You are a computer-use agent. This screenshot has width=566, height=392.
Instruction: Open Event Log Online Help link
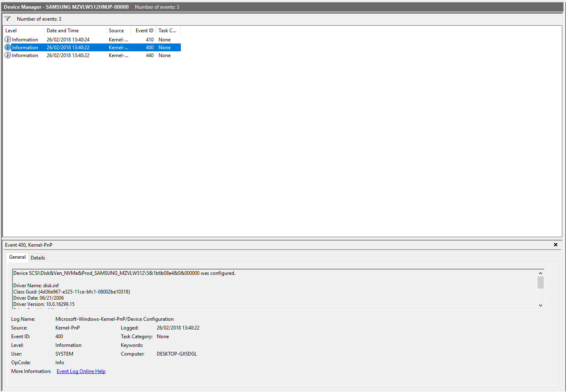pos(81,371)
